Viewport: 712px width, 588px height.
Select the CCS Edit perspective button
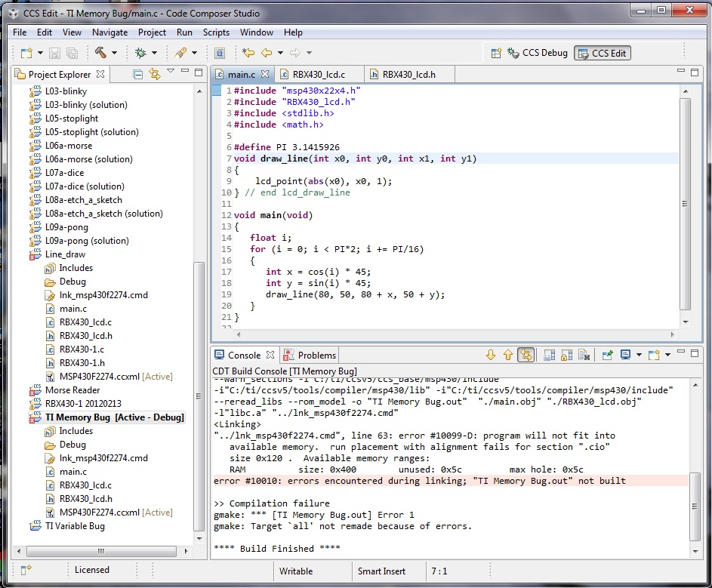click(x=603, y=53)
